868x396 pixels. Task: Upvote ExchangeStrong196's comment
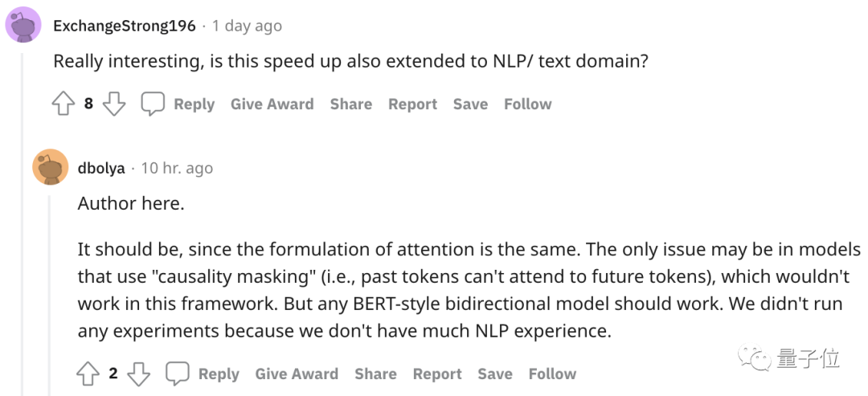tap(63, 104)
